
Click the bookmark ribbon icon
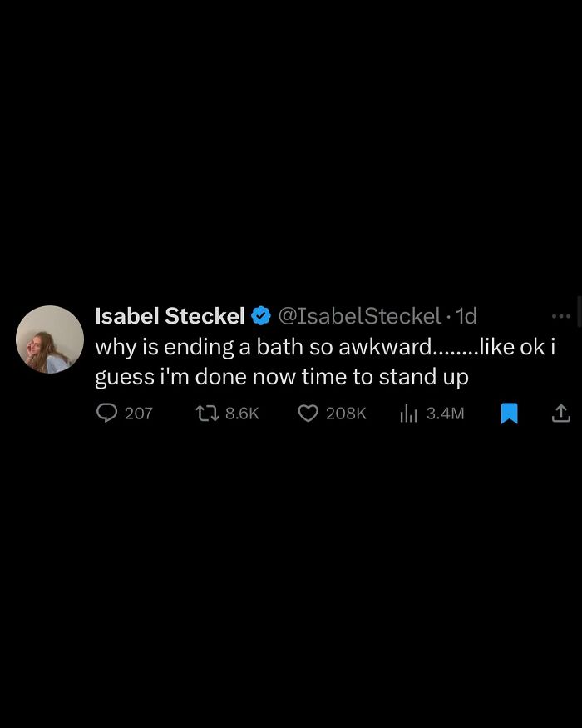click(x=510, y=414)
